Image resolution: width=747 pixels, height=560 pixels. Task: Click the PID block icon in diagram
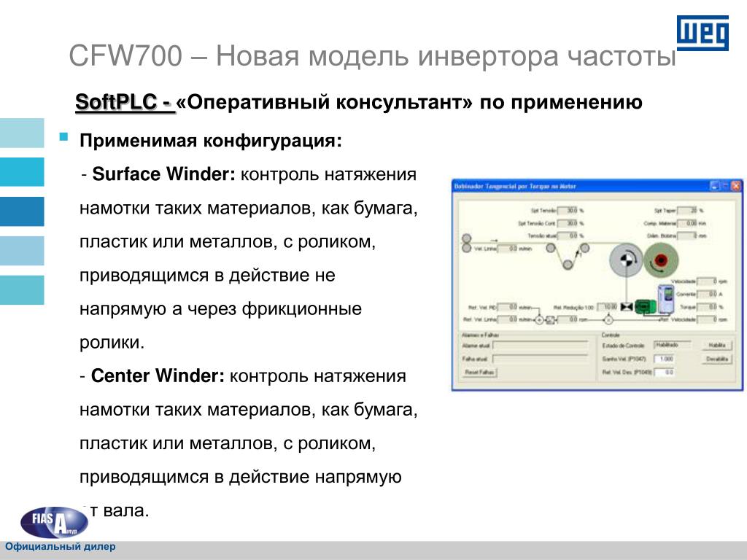(x=550, y=320)
